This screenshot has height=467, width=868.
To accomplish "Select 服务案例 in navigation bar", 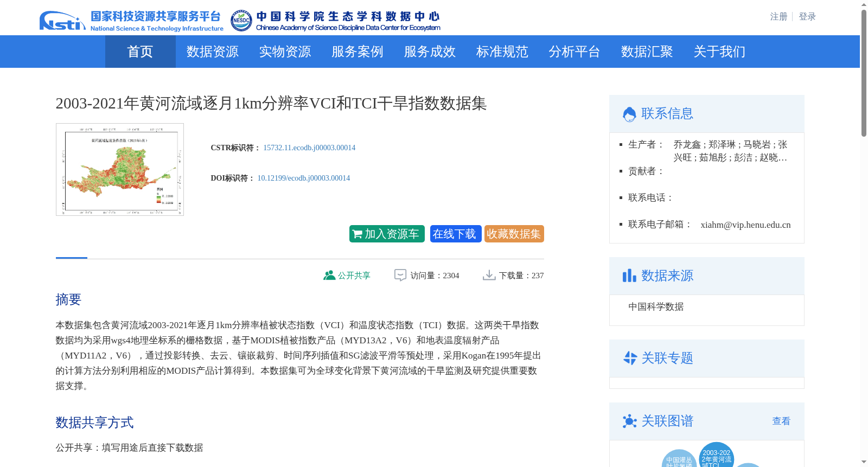I will coord(358,52).
